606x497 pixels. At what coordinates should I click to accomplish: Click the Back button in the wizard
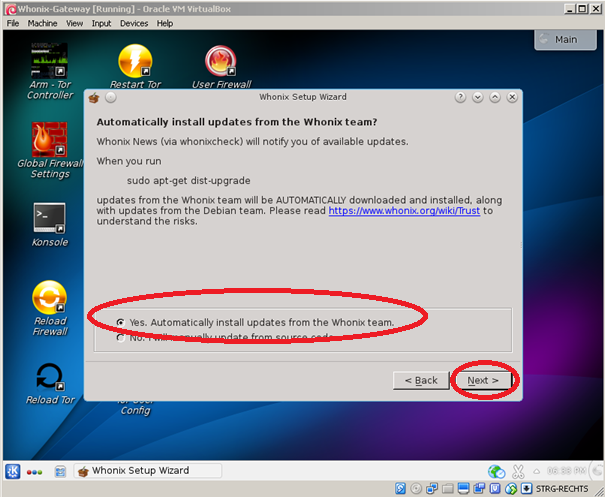421,381
